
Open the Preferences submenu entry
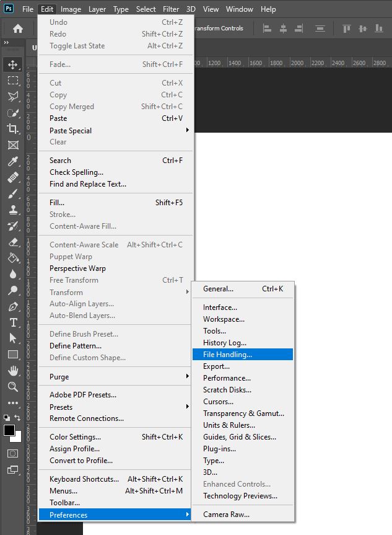[x=115, y=515]
